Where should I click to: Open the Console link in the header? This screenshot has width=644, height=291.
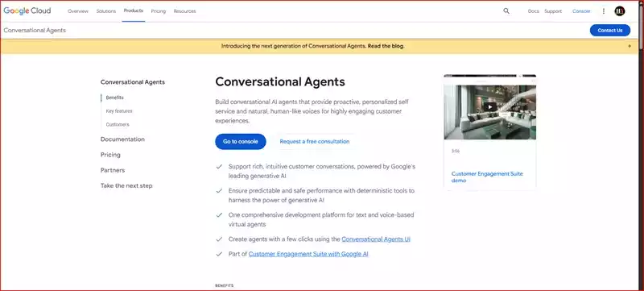pyautogui.click(x=581, y=11)
